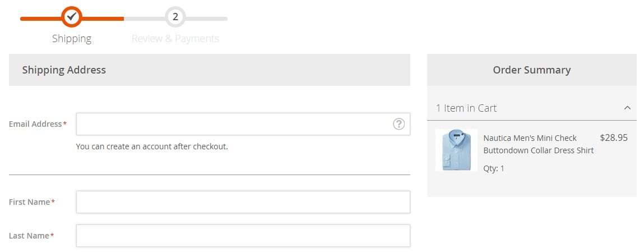Click the Order Summary heading
644x252 pixels.
coord(532,70)
